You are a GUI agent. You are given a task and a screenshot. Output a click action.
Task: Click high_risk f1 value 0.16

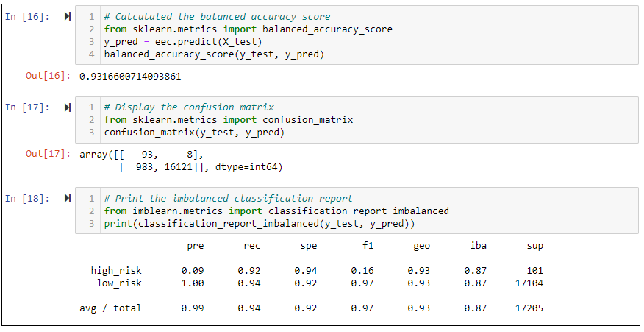362,271
